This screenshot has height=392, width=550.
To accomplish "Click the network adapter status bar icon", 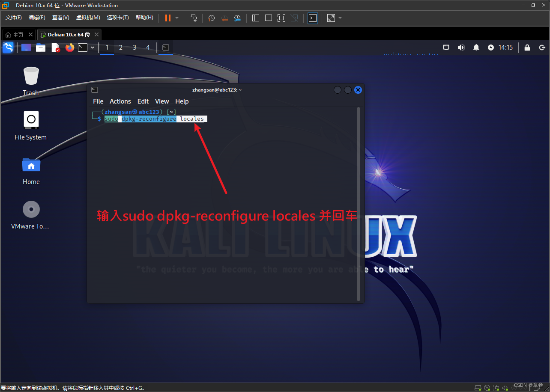I will click(x=496, y=388).
